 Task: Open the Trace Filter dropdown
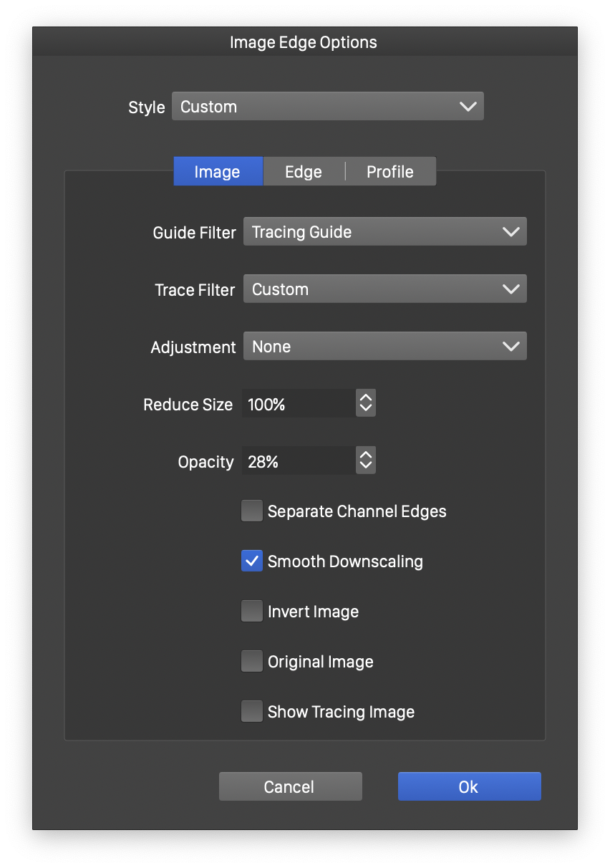(x=384, y=289)
